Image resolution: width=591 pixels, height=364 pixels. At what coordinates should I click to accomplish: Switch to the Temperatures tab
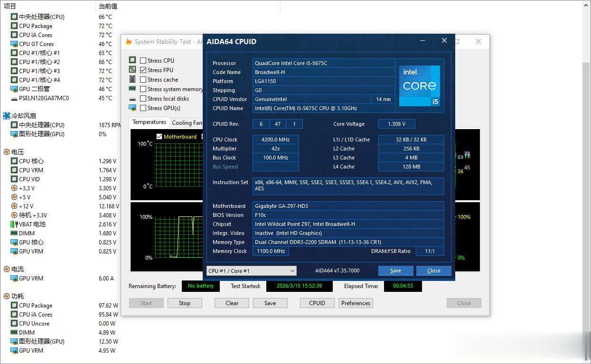[149, 122]
